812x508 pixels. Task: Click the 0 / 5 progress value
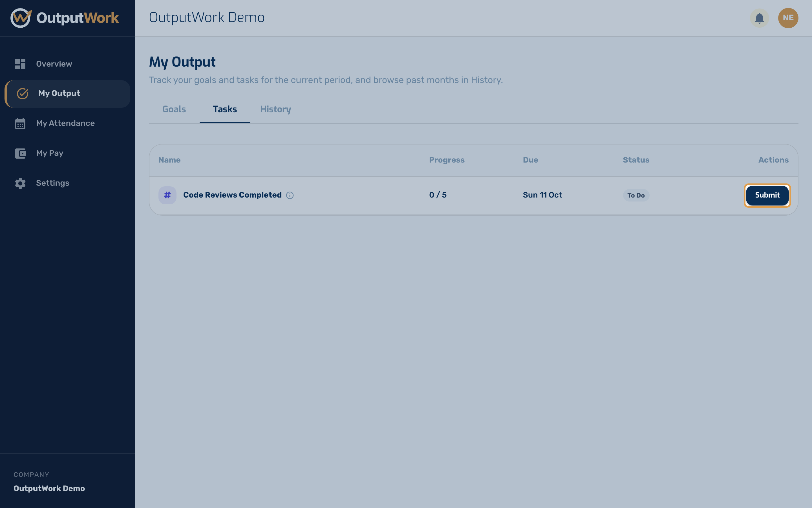coord(438,195)
